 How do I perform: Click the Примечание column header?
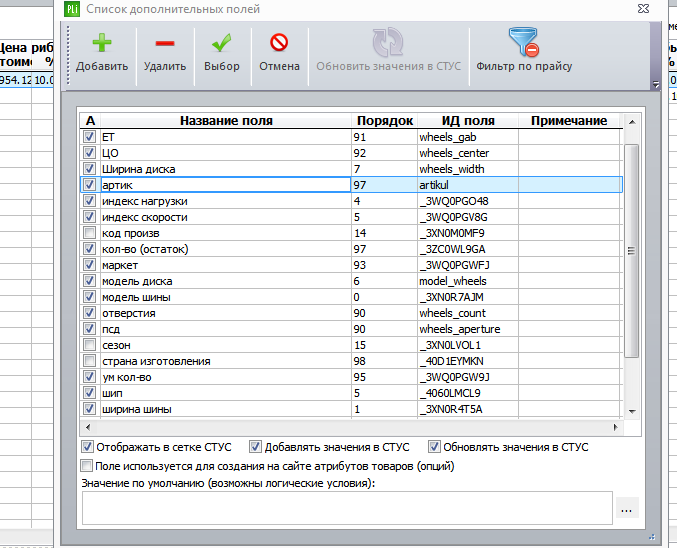569,120
